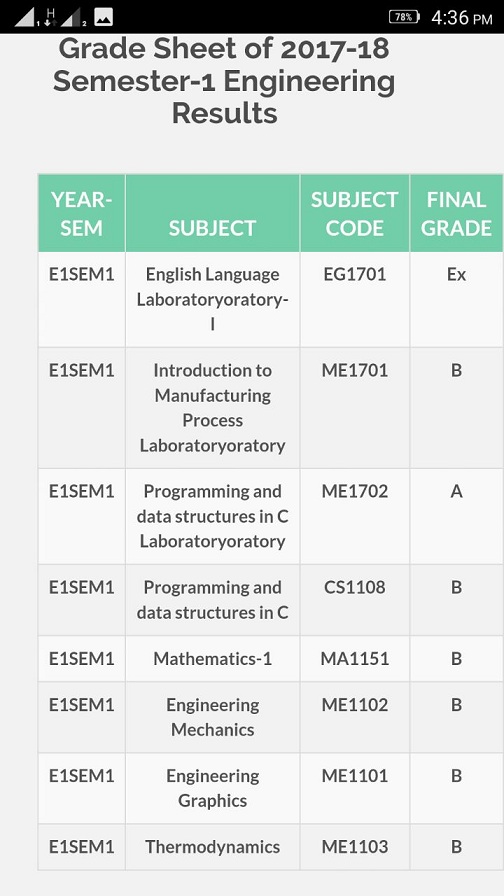
Task: Click the FINAL GRADE column header
Action: 457,214
